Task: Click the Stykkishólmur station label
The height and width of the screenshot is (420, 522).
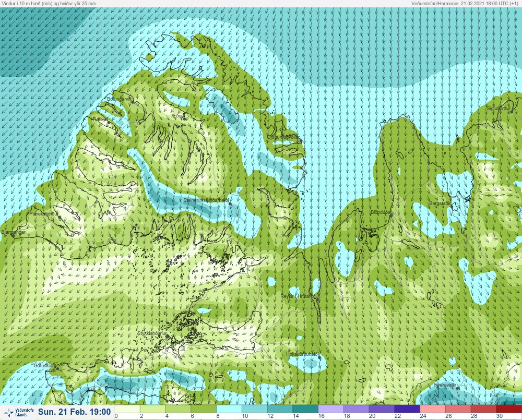Action: pos(152,333)
